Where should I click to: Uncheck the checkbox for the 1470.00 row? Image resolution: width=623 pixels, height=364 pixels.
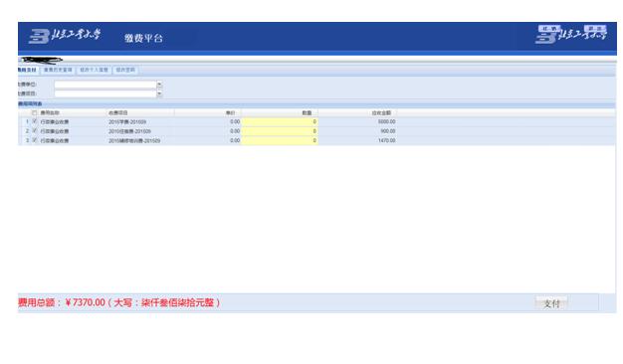tap(35, 140)
